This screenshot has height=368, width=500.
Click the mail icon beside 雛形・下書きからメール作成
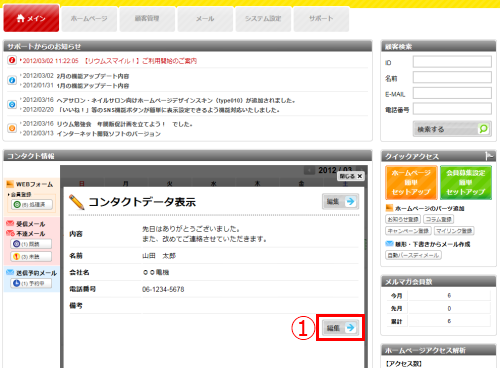coord(389,244)
